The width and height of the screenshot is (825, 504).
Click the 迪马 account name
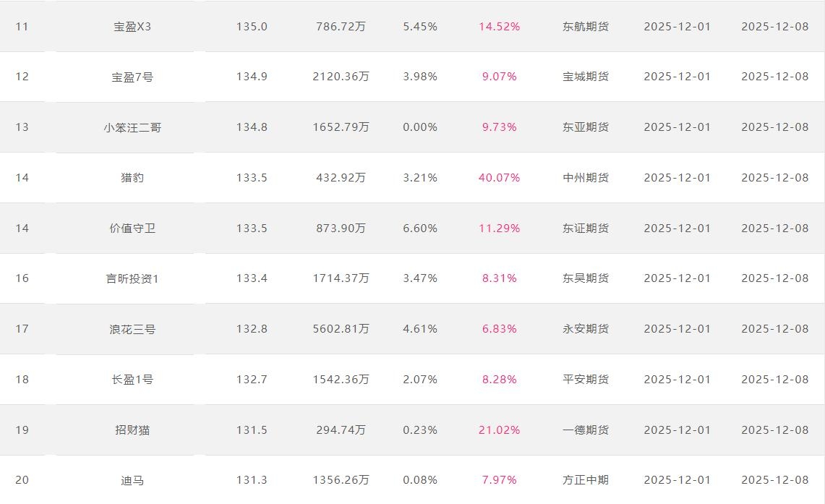[x=132, y=480]
